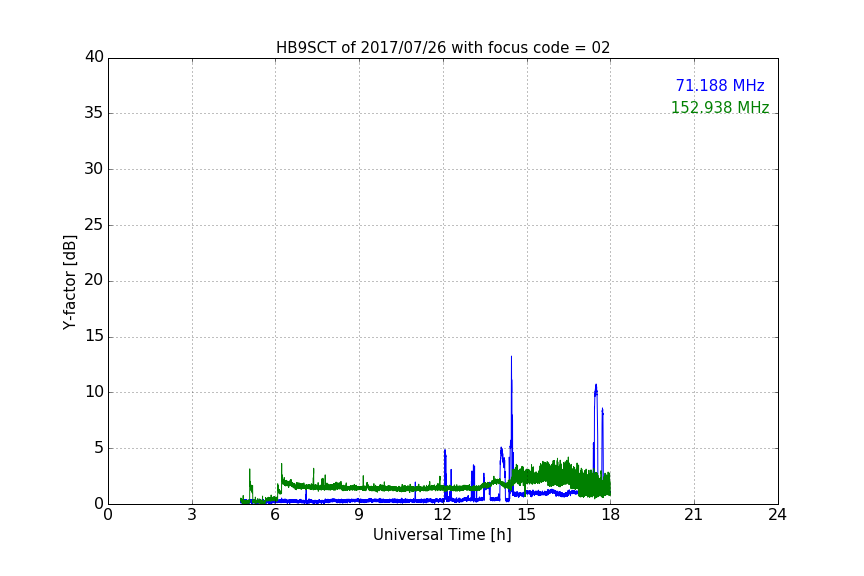
Task: Click the x-axis tick label "24"
Action: (777, 515)
